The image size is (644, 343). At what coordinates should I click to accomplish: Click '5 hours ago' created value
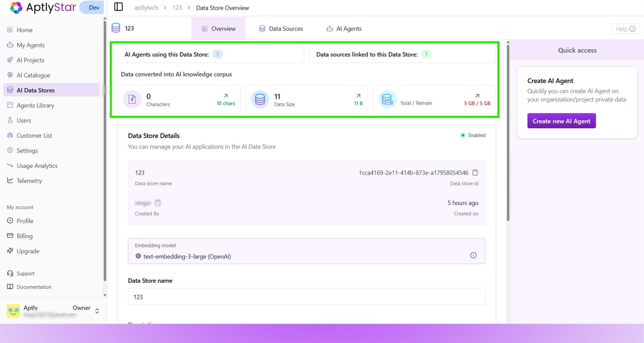(x=463, y=203)
